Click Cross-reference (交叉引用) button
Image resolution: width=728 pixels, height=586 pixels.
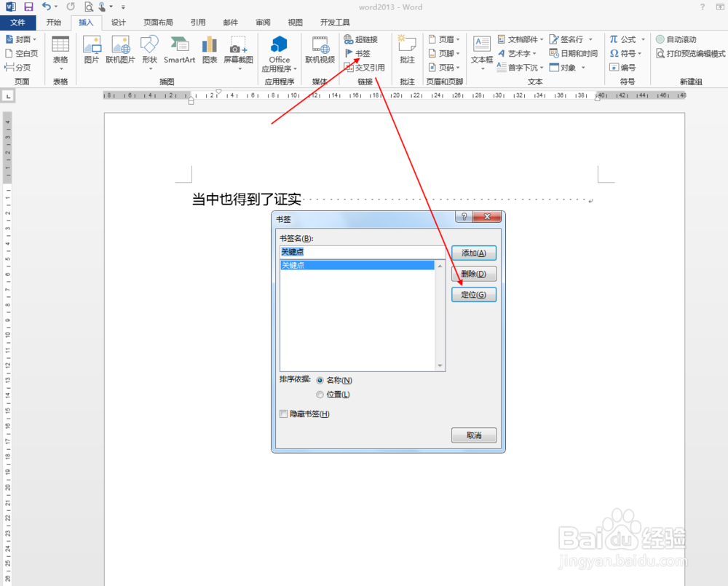(365, 67)
